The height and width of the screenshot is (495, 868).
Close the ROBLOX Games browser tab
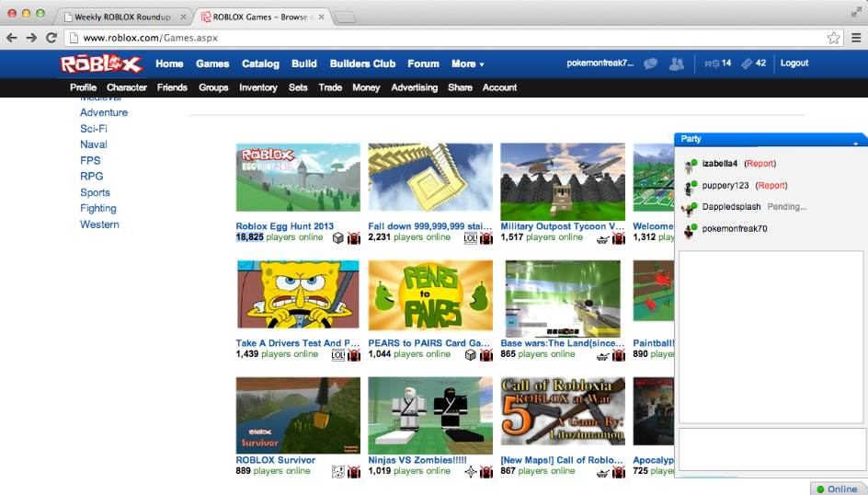click(x=321, y=17)
